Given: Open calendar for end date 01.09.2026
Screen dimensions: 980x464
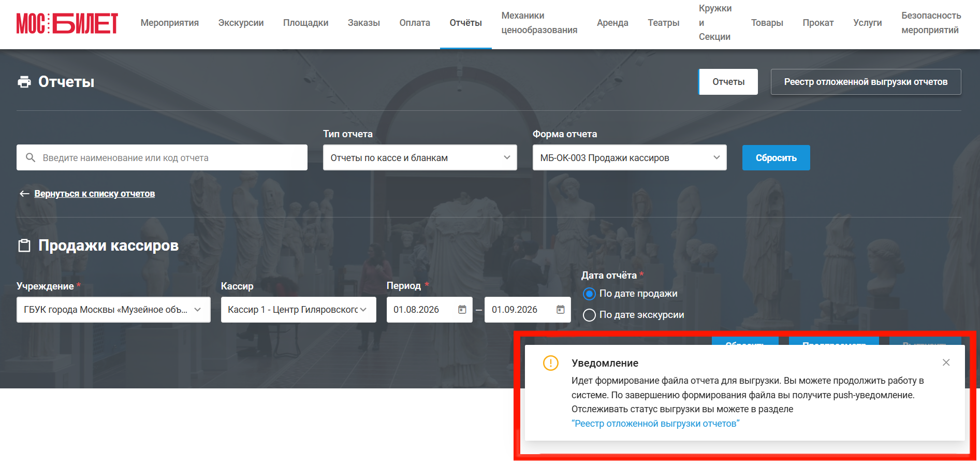Looking at the screenshot, I should (561, 310).
